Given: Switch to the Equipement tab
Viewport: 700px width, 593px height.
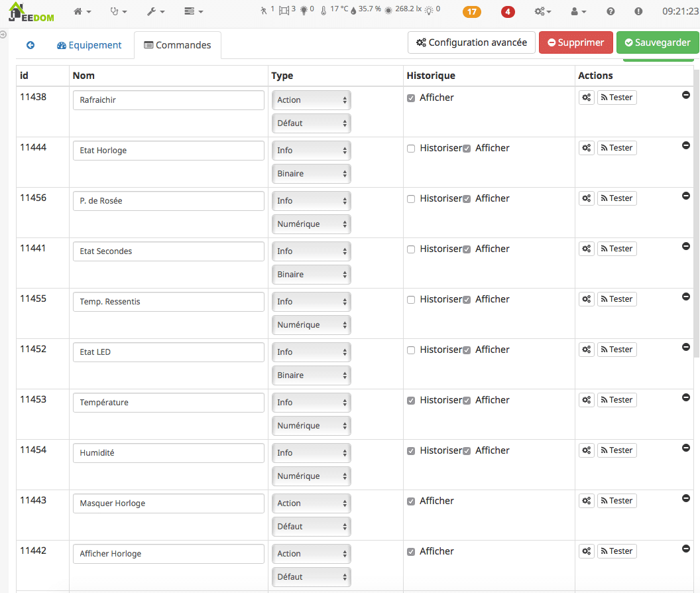Looking at the screenshot, I should click(x=89, y=45).
